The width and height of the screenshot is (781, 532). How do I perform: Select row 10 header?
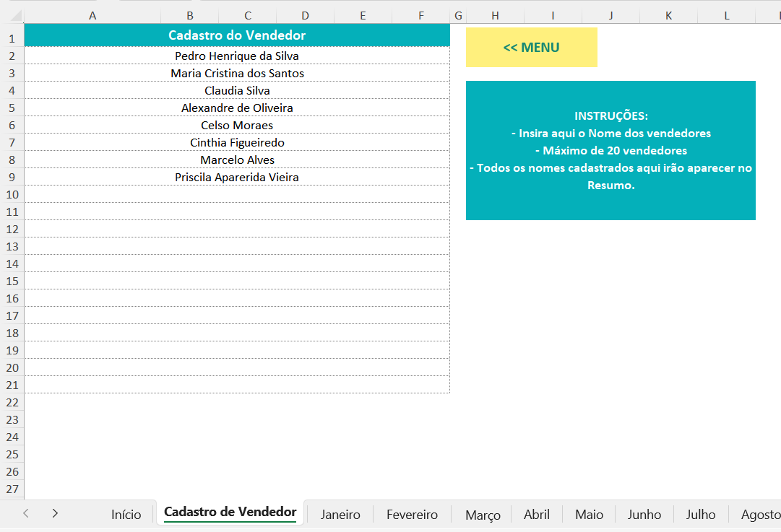tap(12, 194)
